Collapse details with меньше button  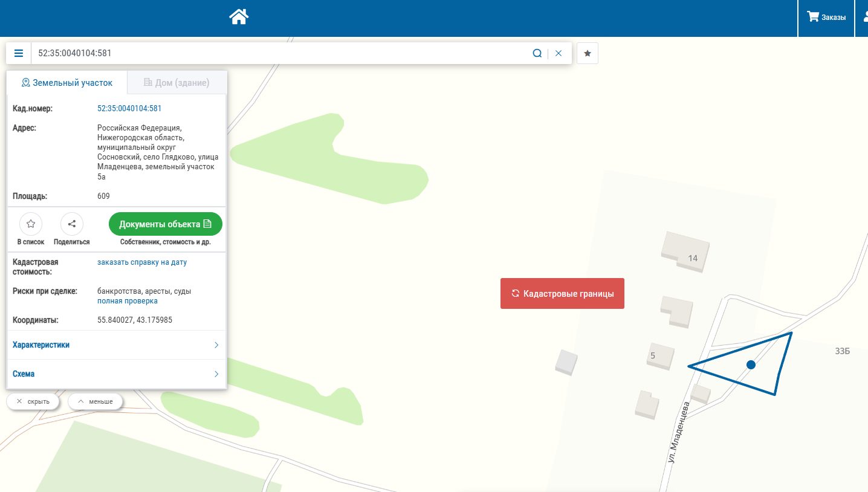(x=95, y=401)
